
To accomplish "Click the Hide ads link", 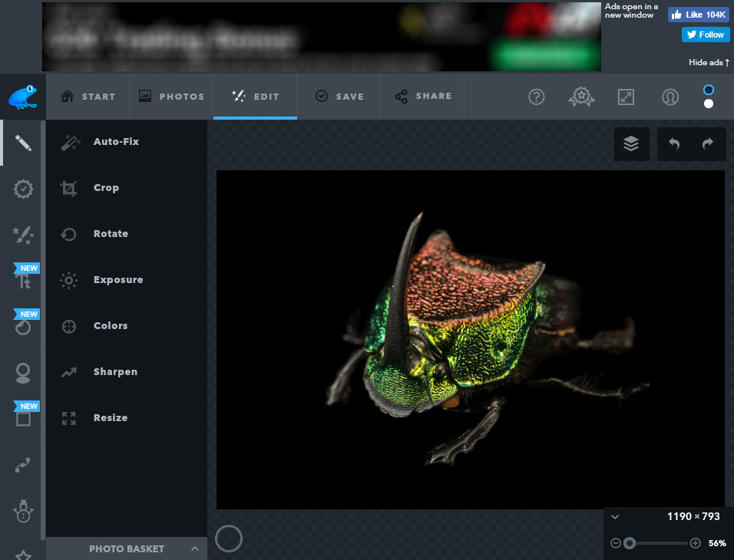I will click(x=706, y=63).
